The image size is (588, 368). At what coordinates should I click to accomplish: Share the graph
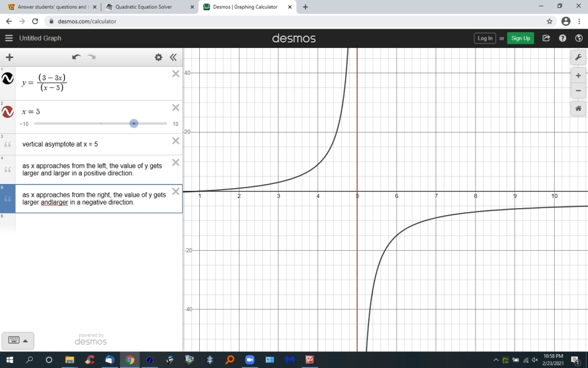point(546,38)
